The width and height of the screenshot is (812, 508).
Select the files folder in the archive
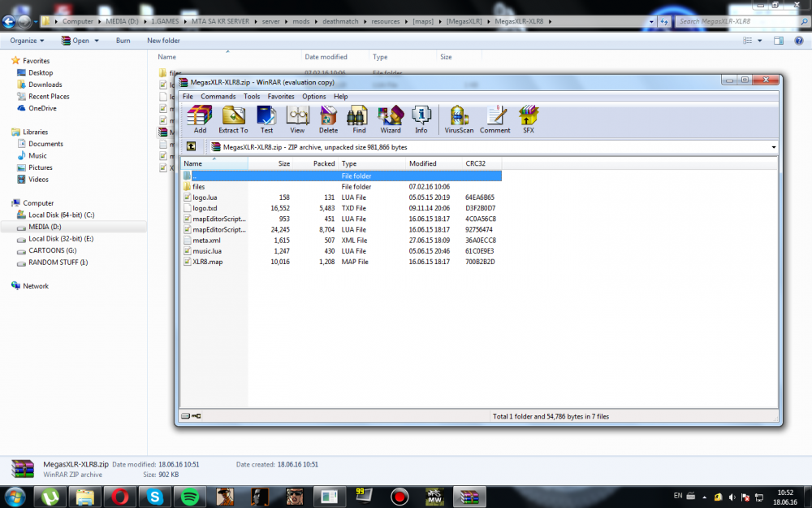click(198, 187)
